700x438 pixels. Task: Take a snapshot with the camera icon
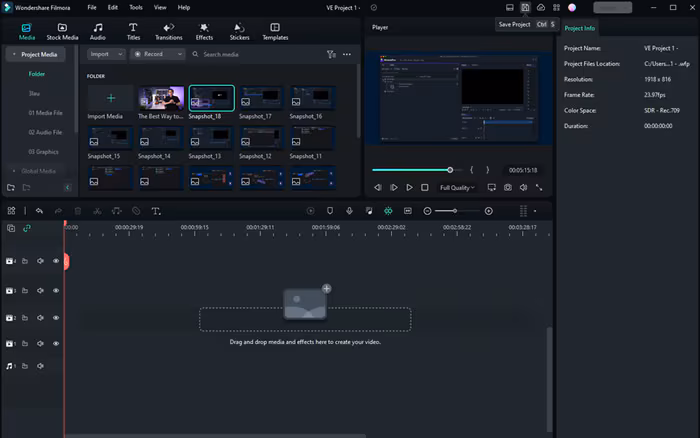click(x=507, y=187)
